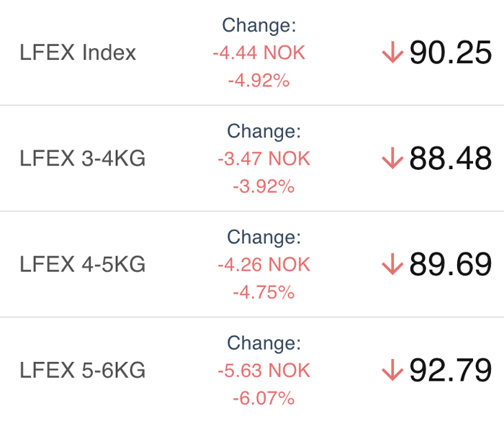Click the -4.92% change percentage
Viewport: 504px width, 421px height.
259,81
